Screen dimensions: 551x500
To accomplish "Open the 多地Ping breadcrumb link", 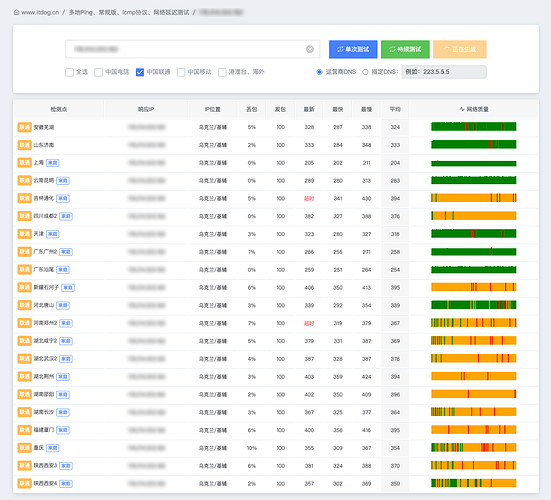I will tap(129, 12).
